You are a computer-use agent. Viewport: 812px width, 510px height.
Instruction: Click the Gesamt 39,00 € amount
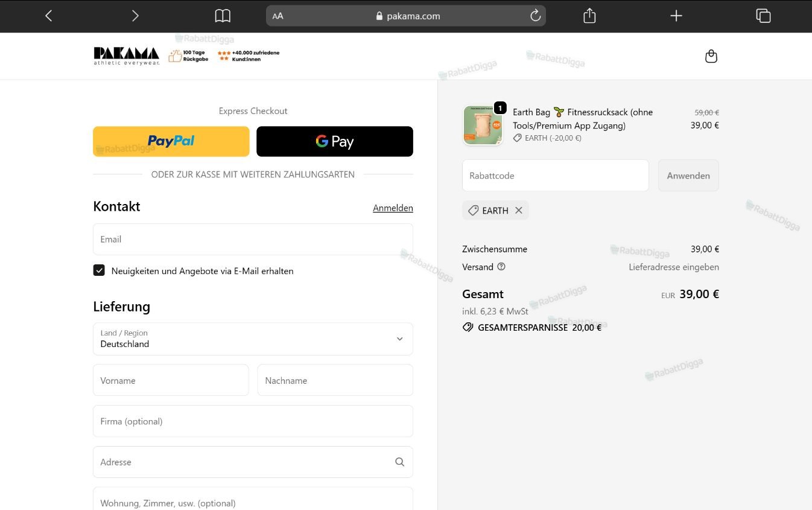click(699, 294)
